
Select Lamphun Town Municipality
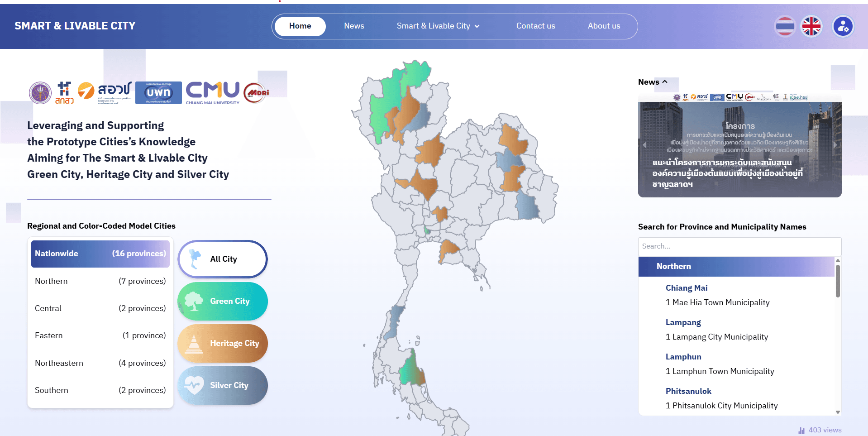pos(720,371)
